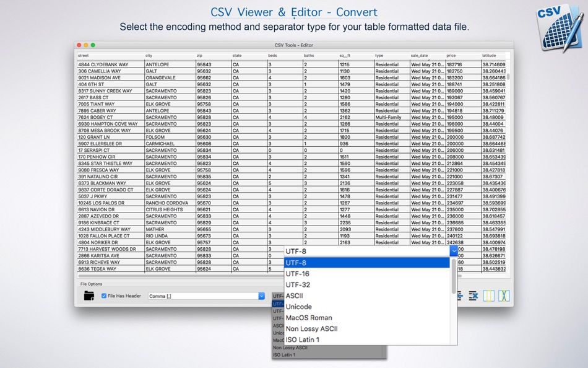
Task: Click price cell 182716
Action: [x=463, y=64]
